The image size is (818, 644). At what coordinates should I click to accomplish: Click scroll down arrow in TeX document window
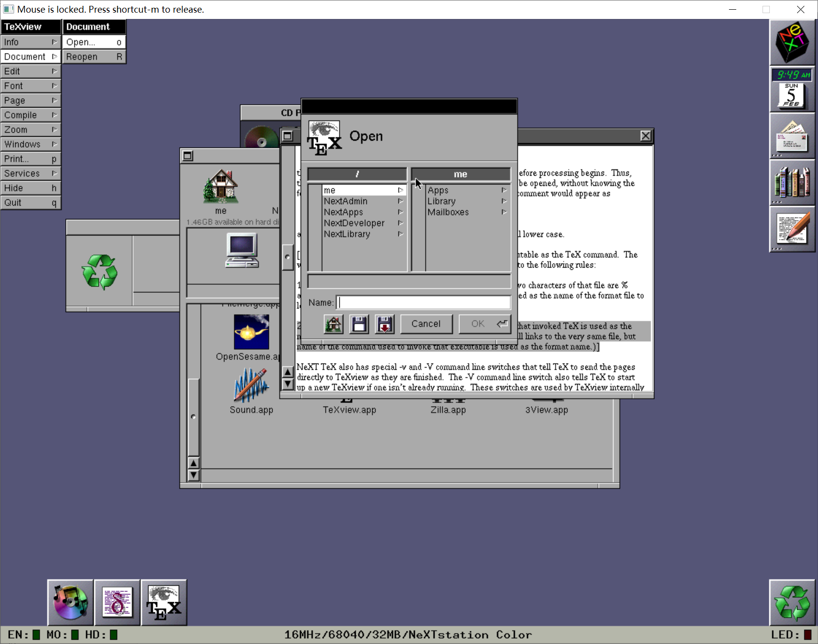288,384
